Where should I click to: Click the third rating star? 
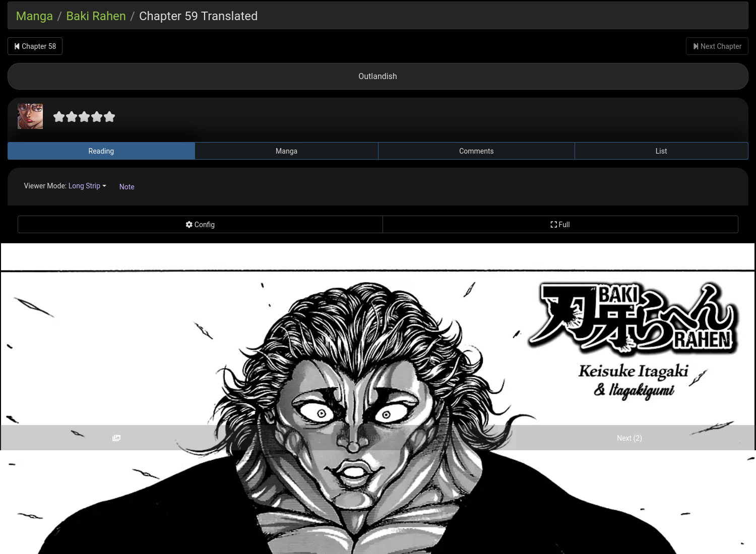[x=84, y=117]
